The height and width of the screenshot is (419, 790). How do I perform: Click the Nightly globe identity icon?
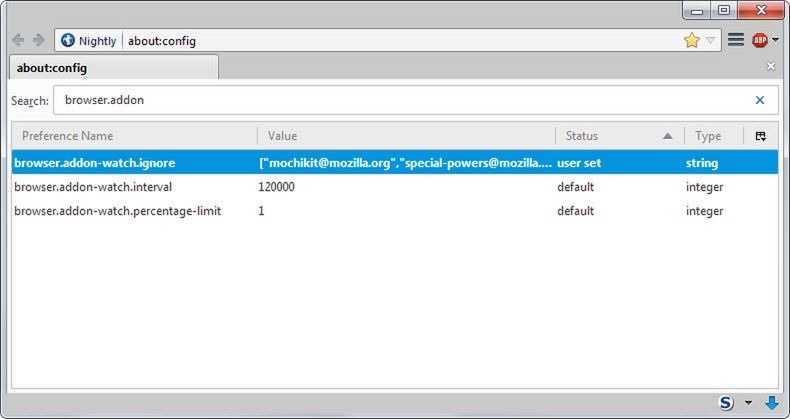tap(68, 40)
